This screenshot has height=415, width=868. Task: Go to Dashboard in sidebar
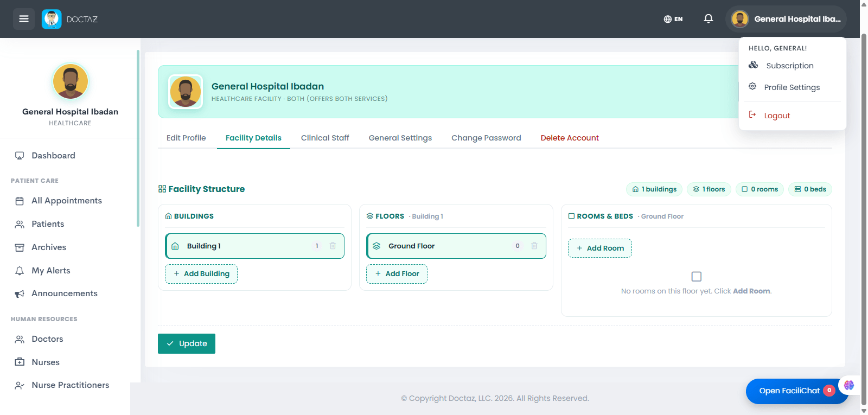[53, 156]
